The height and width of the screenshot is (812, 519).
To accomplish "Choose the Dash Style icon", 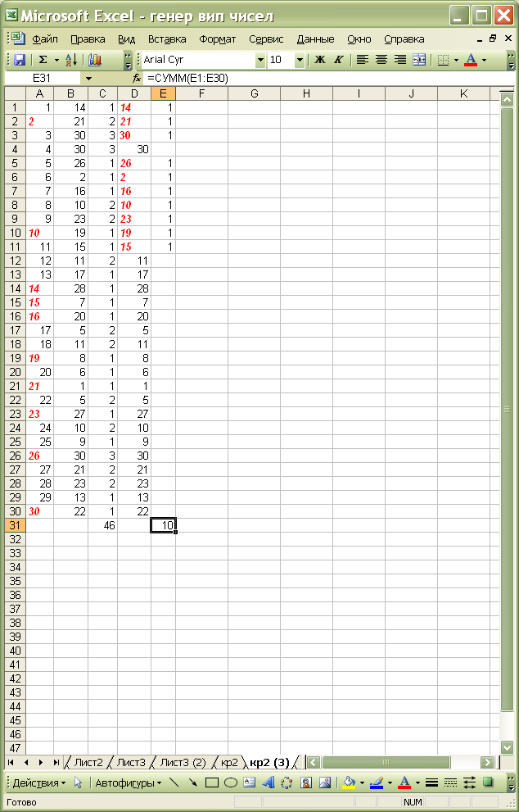I will click(451, 783).
